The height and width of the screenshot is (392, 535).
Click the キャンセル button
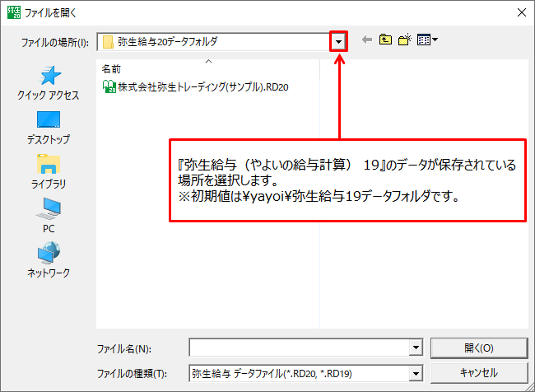point(479,373)
